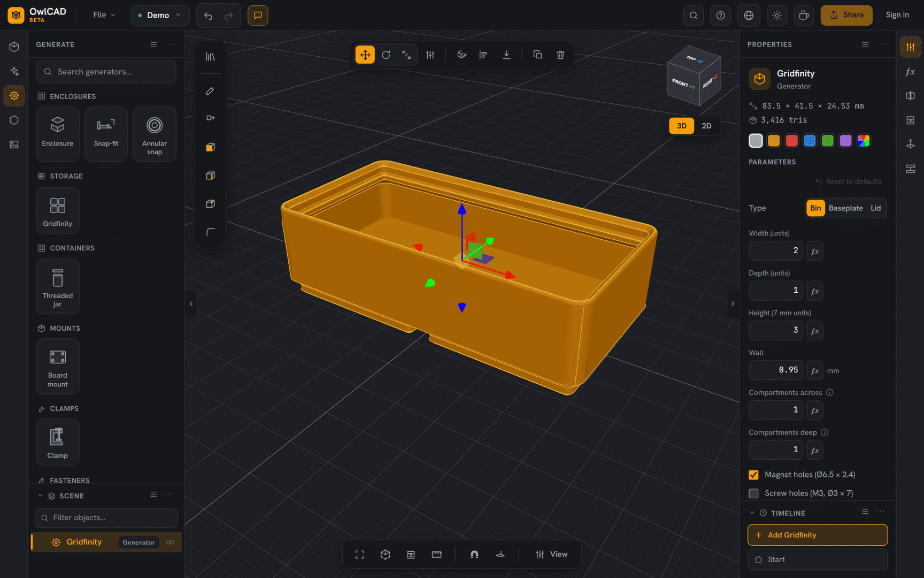Click the fx button beside Width

point(815,251)
